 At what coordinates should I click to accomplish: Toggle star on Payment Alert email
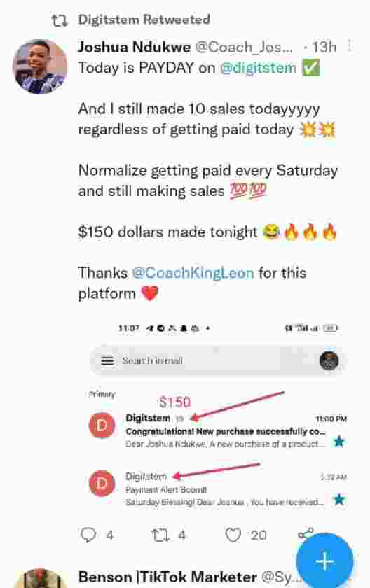(339, 500)
